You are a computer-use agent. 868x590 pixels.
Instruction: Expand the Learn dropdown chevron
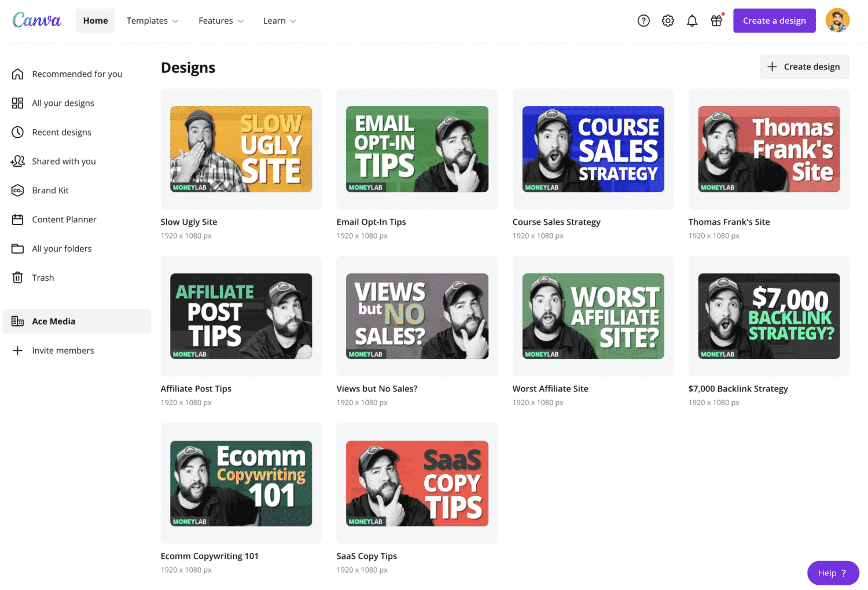click(293, 21)
